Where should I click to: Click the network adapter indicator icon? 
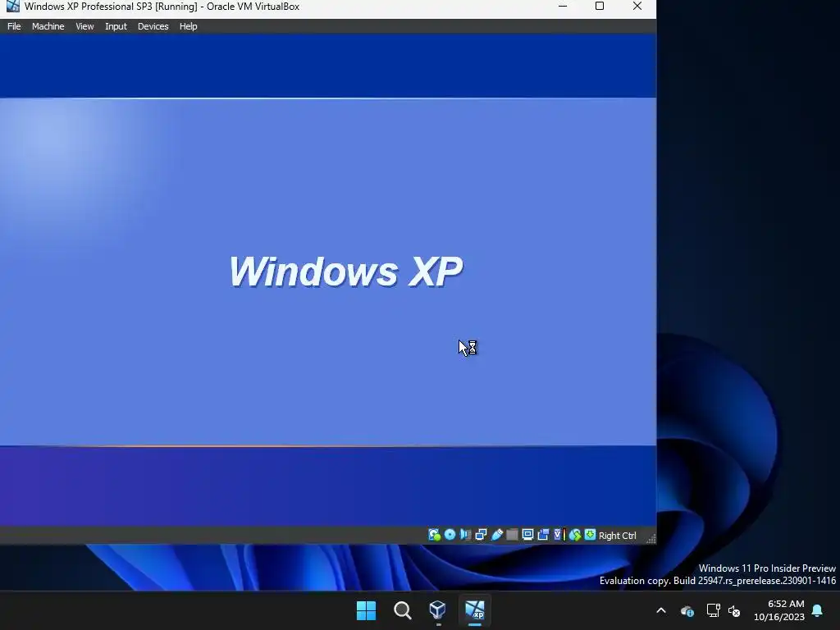click(x=481, y=535)
